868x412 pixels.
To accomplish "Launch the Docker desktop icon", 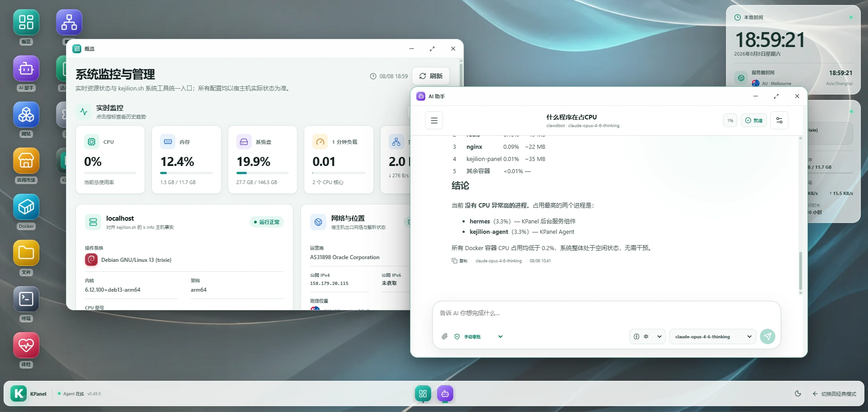I will coord(26,207).
